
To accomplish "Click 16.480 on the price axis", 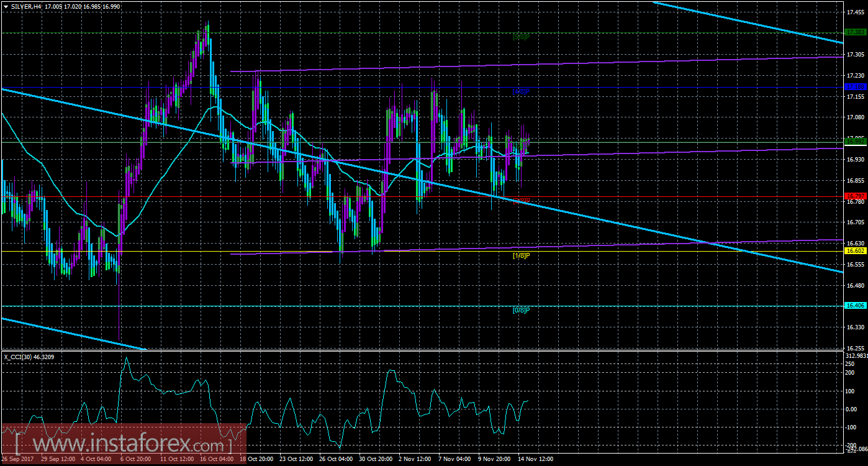I will [x=855, y=286].
